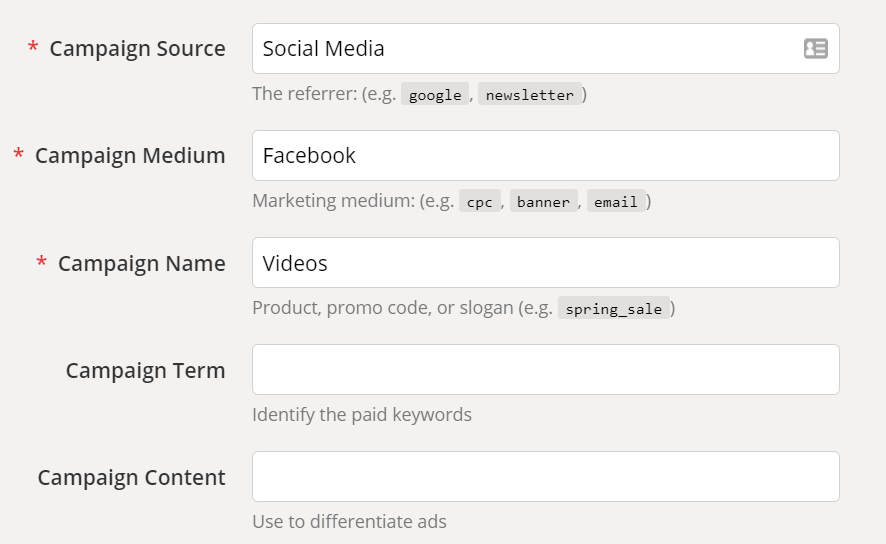Select the empty Campaign Term field
Screen dimensions: 886x544
pos(545,370)
